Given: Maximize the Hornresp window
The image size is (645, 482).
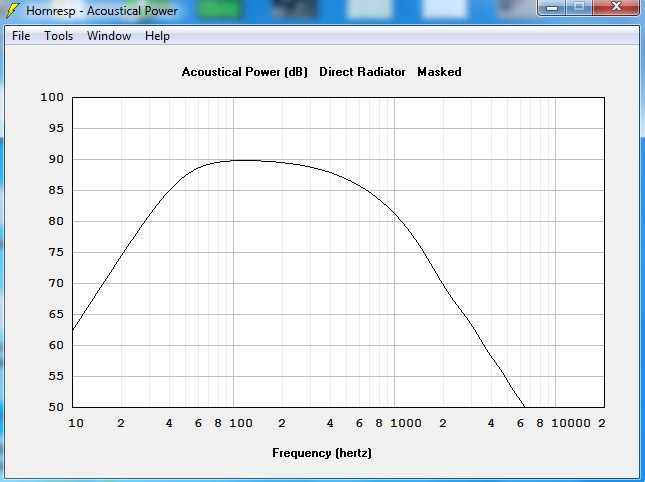Looking at the screenshot, I should click(579, 7).
